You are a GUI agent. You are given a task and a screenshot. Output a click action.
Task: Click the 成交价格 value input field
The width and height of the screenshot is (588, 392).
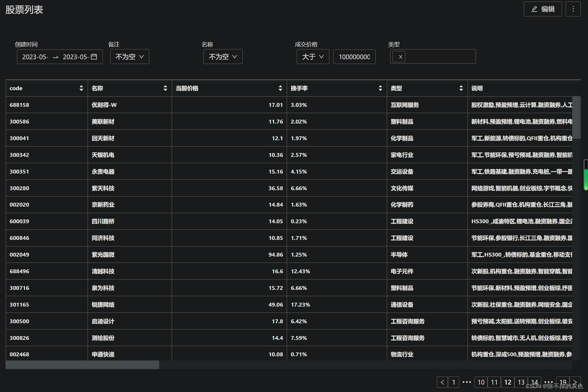pos(354,57)
